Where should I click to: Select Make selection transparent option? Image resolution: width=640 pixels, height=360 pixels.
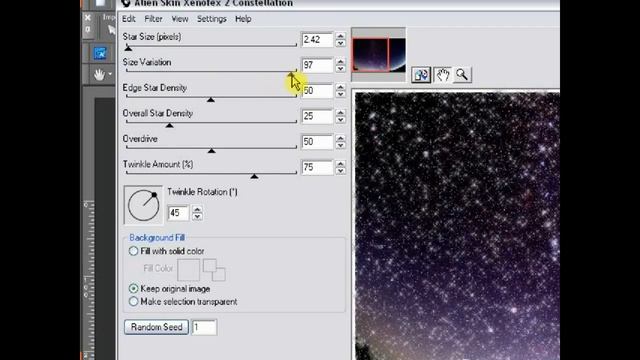tap(133, 302)
